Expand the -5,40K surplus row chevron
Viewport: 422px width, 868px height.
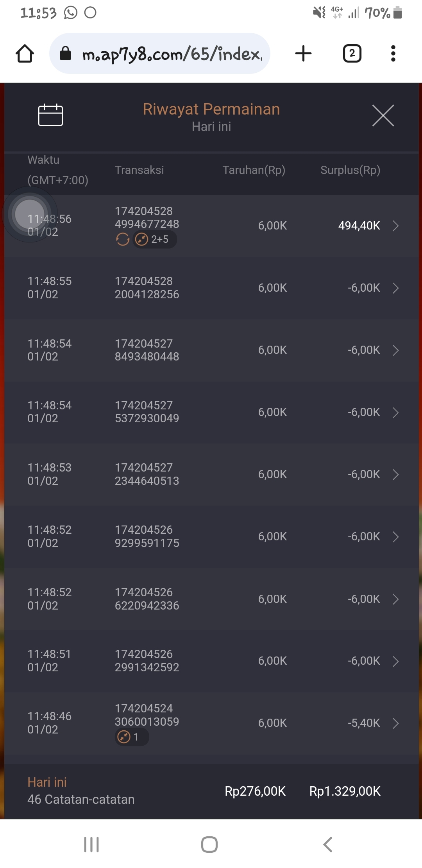395,723
